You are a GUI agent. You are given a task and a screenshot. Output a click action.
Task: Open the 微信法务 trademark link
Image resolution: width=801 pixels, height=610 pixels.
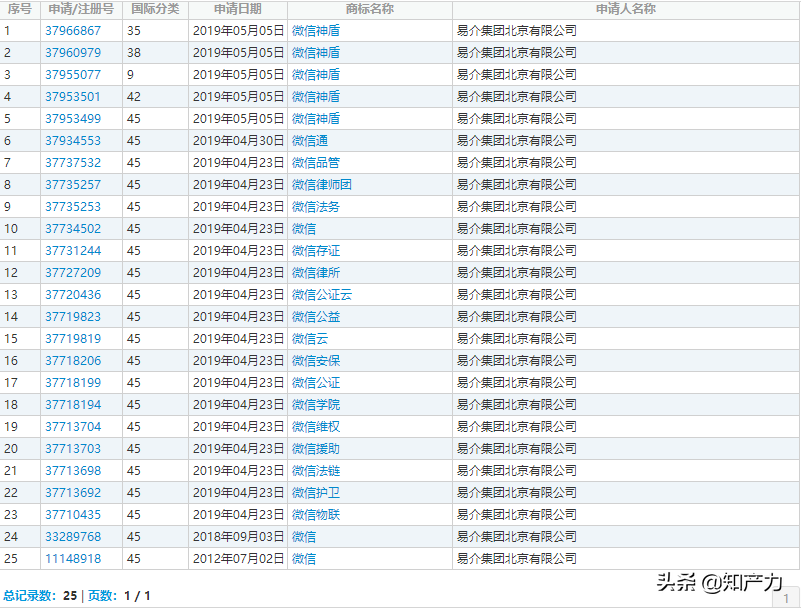(316, 206)
